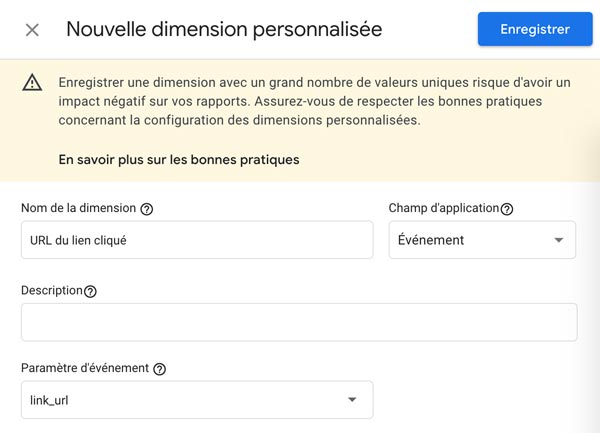
Task: Open En savoir plus sur les bonnes pratiques
Action: [x=179, y=160]
